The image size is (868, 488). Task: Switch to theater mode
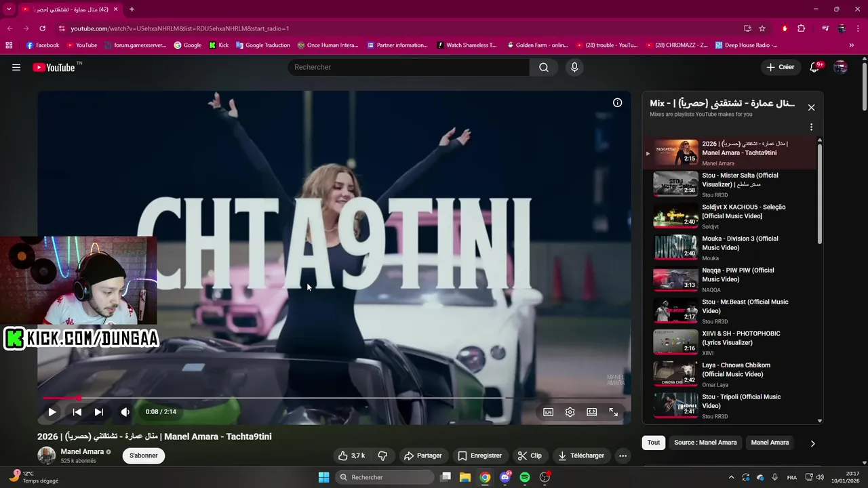click(x=592, y=412)
